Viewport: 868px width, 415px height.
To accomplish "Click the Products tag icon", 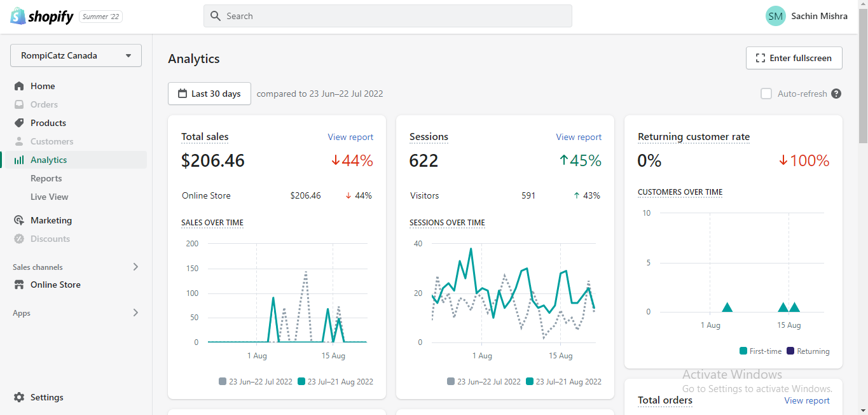I will point(19,123).
